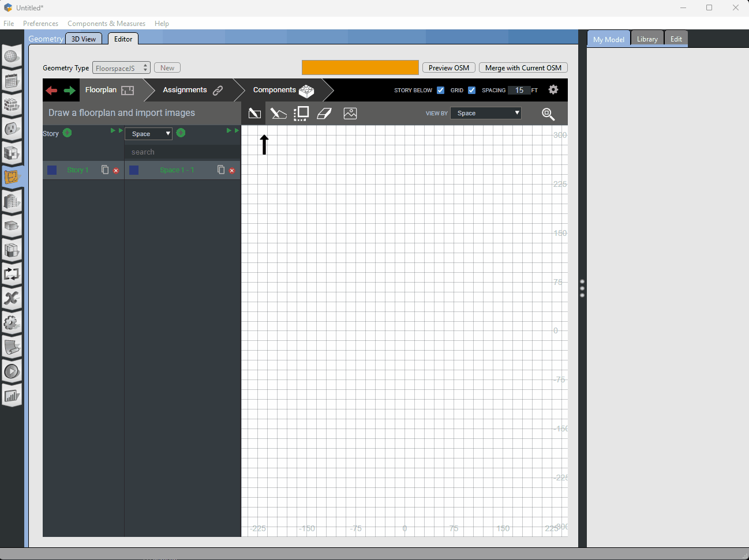Open the Help menu
749x560 pixels.
point(162,24)
